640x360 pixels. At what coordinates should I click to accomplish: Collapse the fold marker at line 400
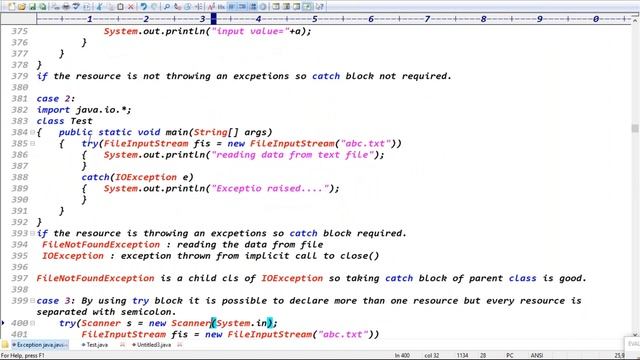pos(32,323)
